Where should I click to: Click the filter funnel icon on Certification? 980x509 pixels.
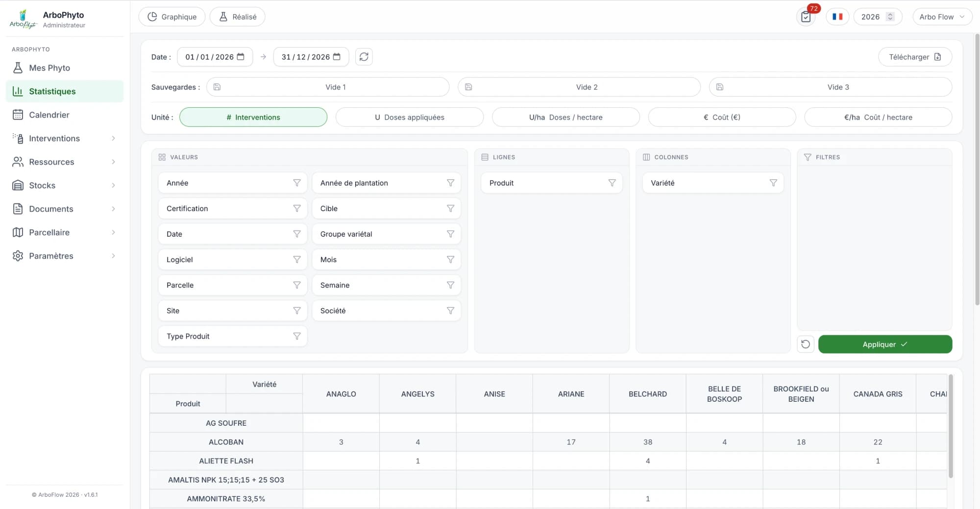297,208
